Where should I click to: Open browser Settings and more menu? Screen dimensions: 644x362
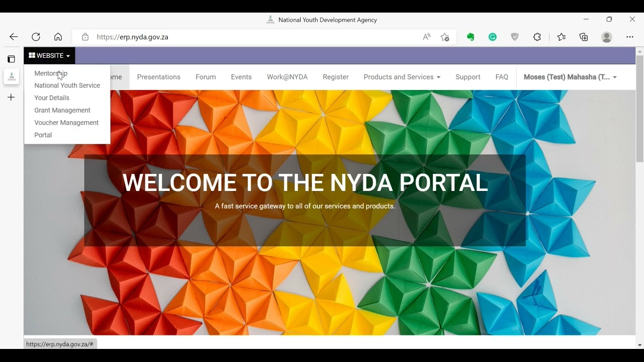pos(630,37)
